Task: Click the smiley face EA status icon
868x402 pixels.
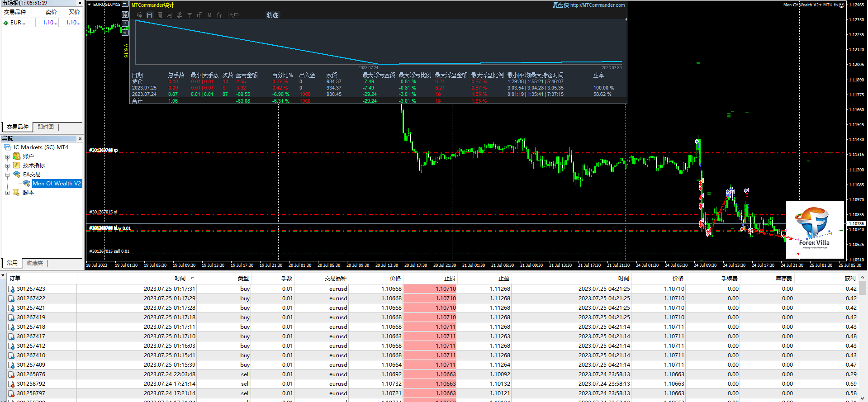Action: [x=842, y=5]
